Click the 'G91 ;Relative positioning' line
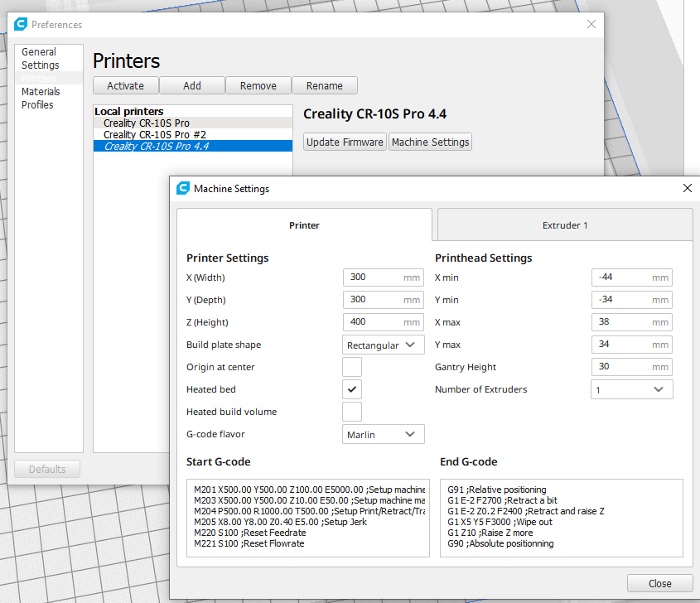Image resolution: width=700 pixels, height=603 pixels. pyautogui.click(x=496, y=490)
